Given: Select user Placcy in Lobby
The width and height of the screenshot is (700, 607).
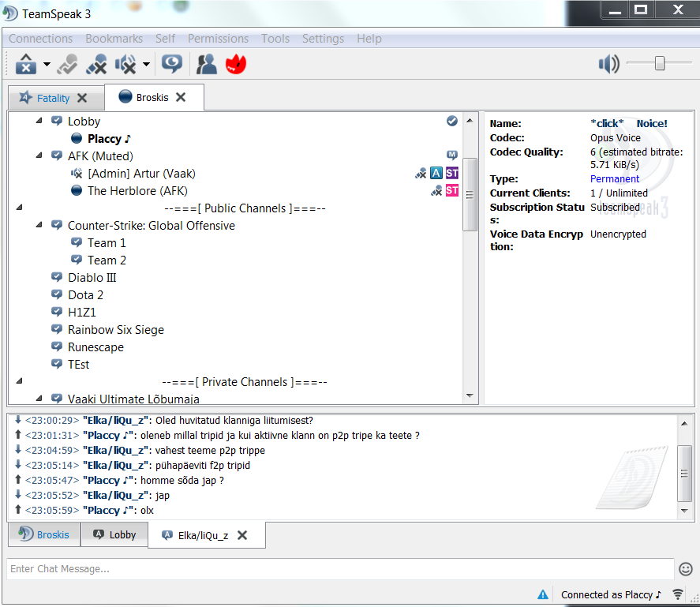Looking at the screenshot, I should click(x=109, y=139).
